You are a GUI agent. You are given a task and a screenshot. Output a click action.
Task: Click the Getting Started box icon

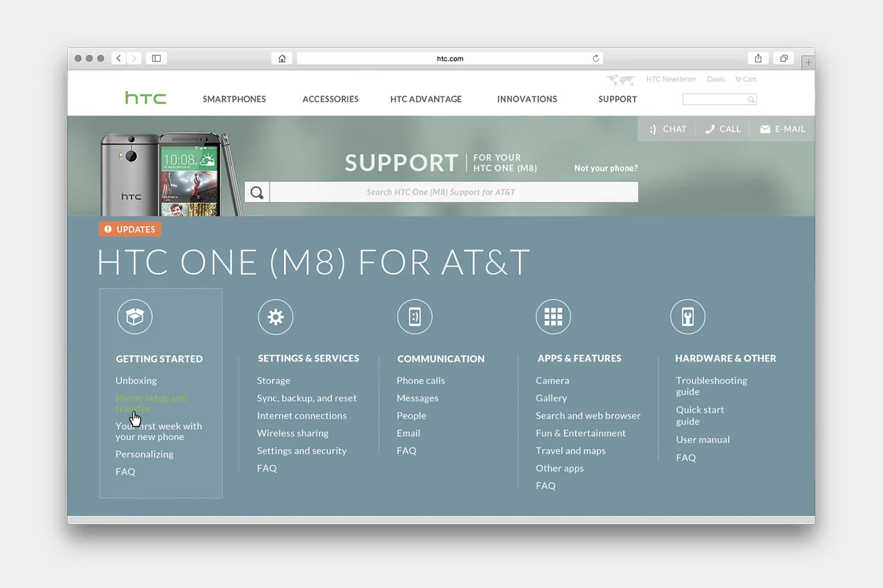(135, 317)
